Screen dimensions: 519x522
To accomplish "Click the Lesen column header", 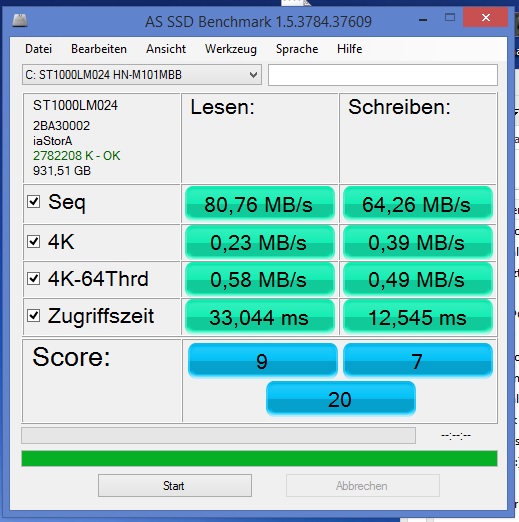I will coord(223,107).
